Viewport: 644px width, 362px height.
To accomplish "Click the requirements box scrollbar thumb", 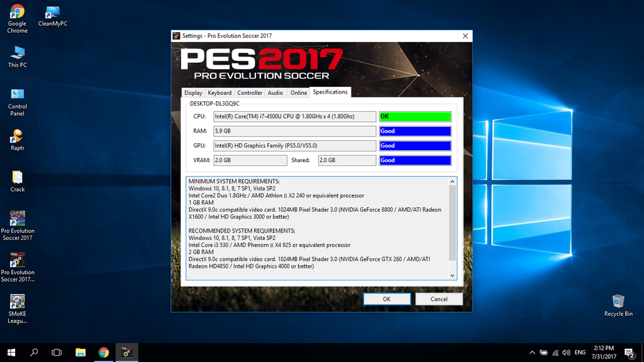I will point(452,223).
